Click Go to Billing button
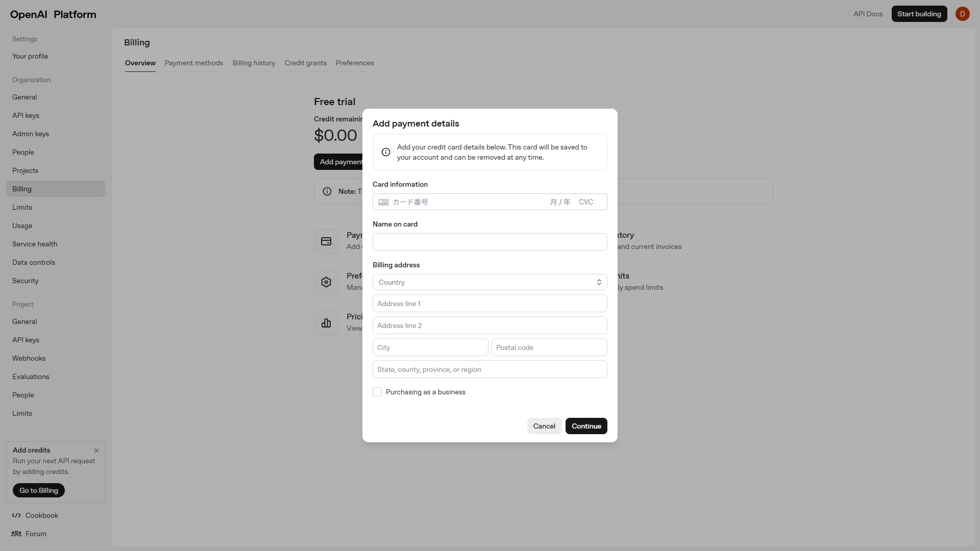This screenshot has width=980, height=551. tap(39, 490)
